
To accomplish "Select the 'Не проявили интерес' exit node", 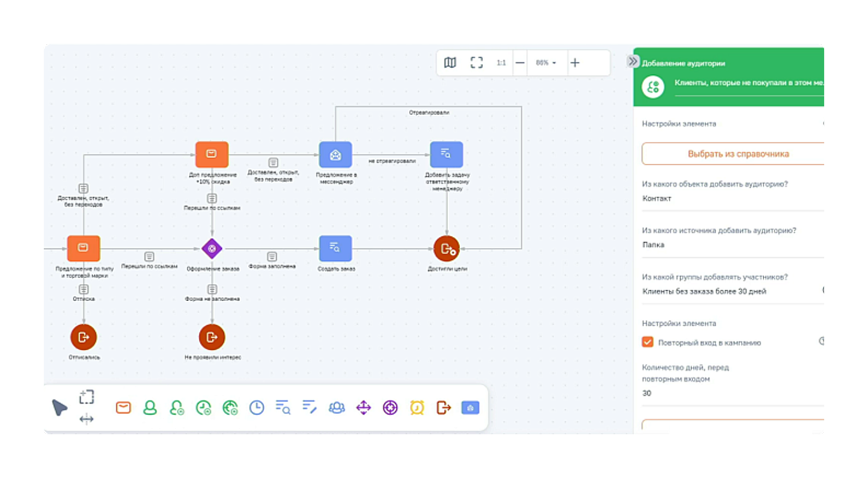I will tap(212, 337).
